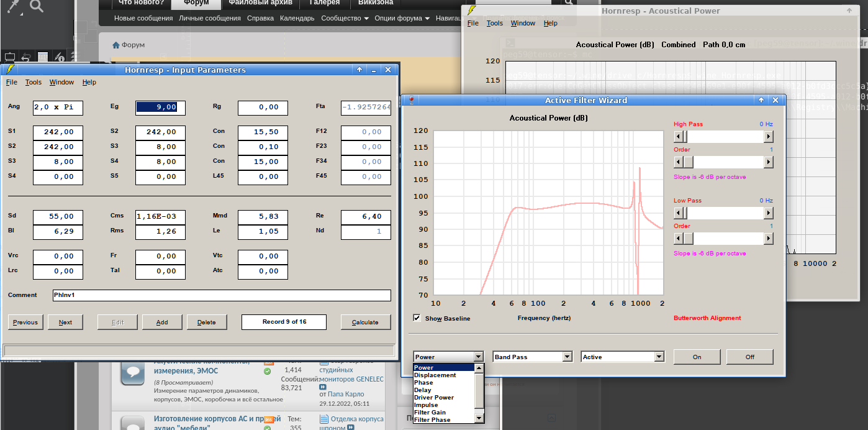Screen dimensions: 868x430
Task: Click the curved undo arrow dock icon
Action: tap(26, 57)
